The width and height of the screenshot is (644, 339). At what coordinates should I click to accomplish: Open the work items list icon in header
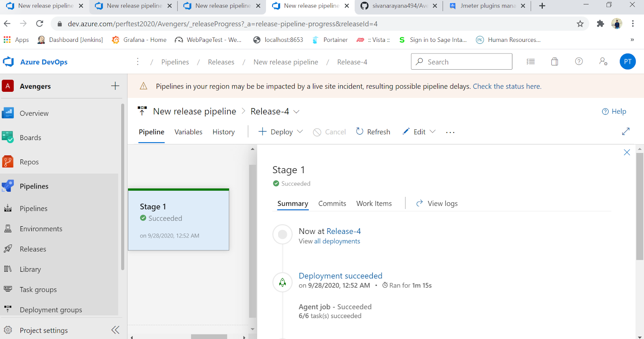[x=530, y=62]
